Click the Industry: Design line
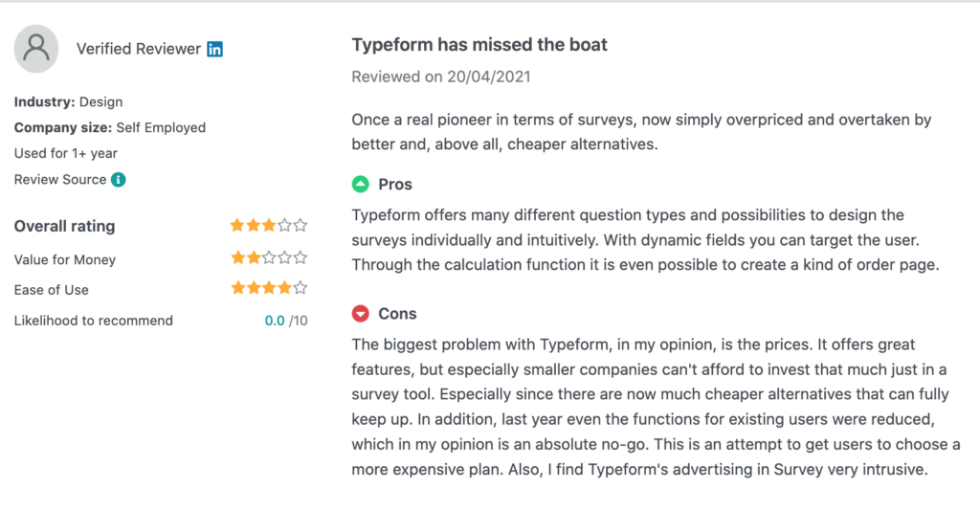Image resolution: width=980 pixels, height=511 pixels. 69,101
